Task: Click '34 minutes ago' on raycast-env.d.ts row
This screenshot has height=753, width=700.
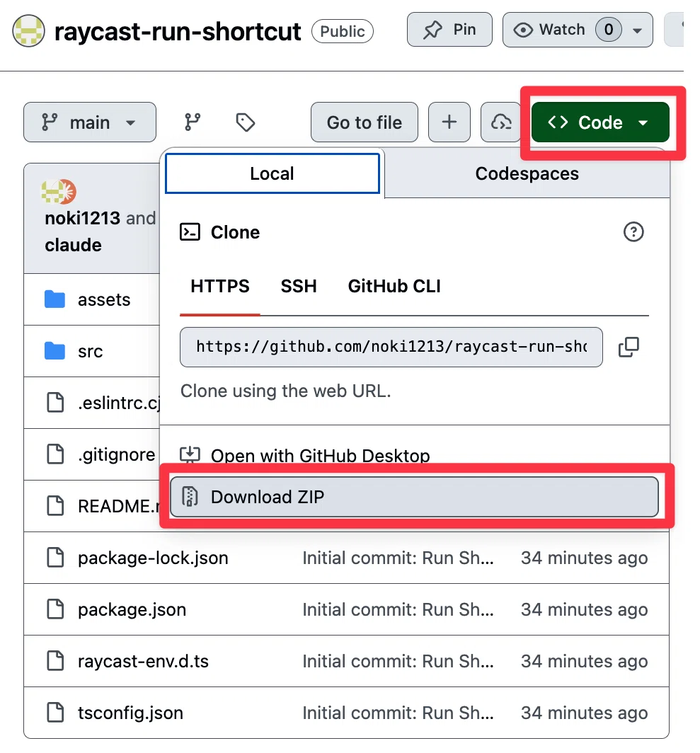Action: click(x=584, y=661)
